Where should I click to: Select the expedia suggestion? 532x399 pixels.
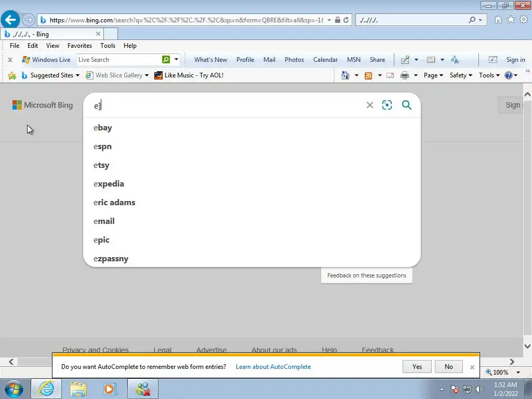click(x=252, y=183)
